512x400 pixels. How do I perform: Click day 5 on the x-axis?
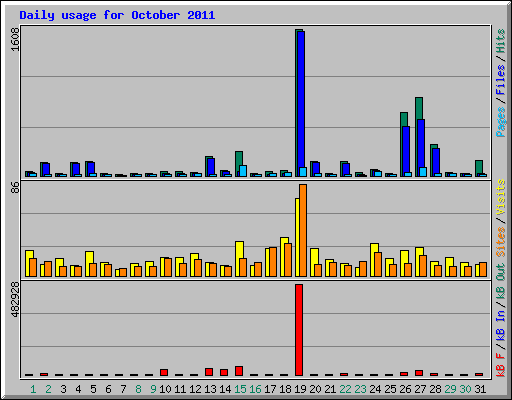click(x=93, y=389)
